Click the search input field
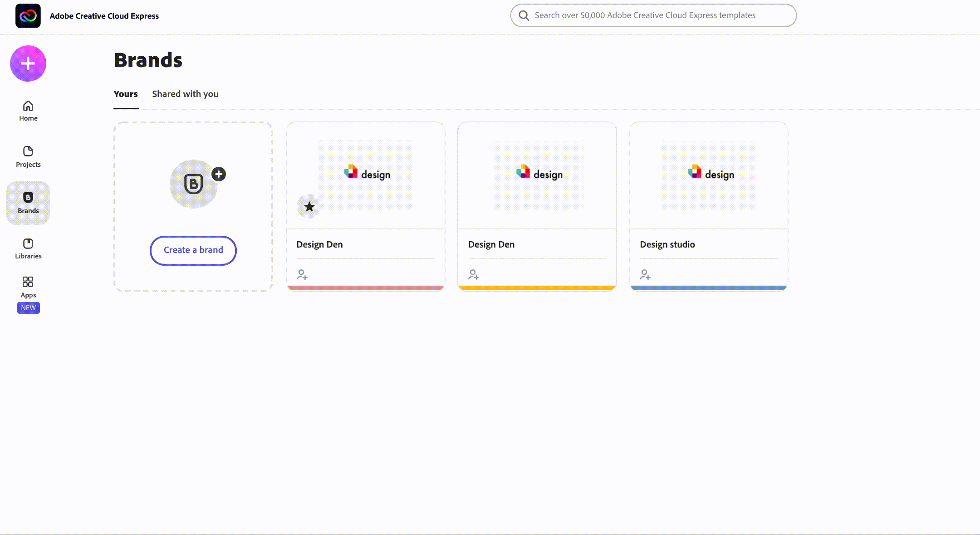 pyautogui.click(x=654, y=15)
